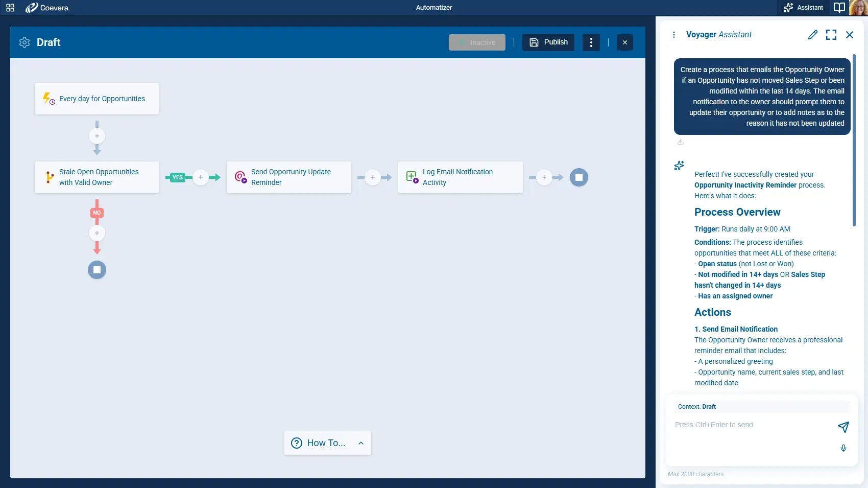Open the Assistant from the top bar

coord(802,7)
